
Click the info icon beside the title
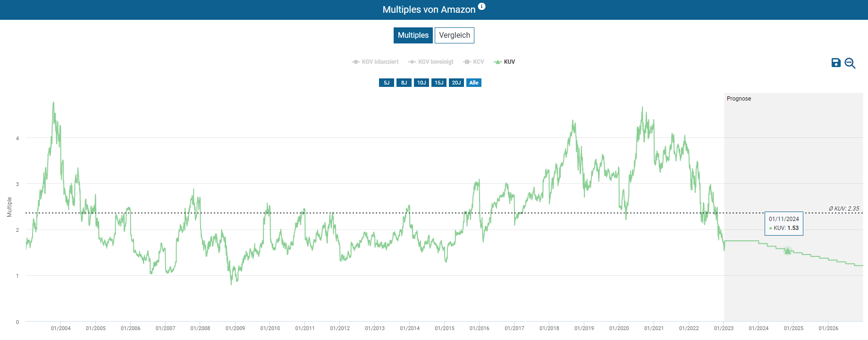point(481,7)
